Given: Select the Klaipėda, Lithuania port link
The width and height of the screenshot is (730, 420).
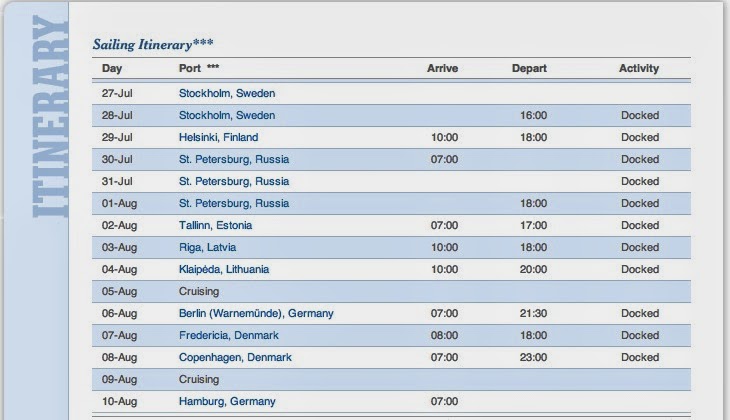Looking at the screenshot, I should [224, 269].
